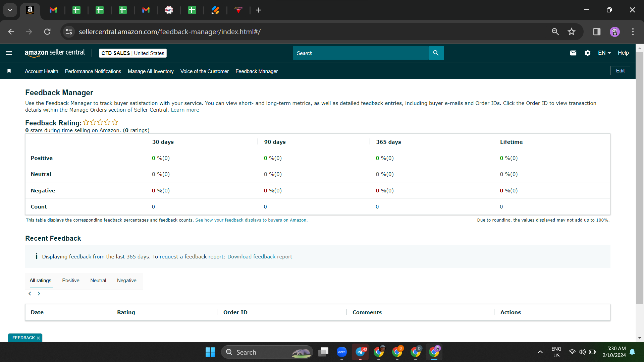
Task: Go to next feedback page arrow
Action: pos(39,294)
